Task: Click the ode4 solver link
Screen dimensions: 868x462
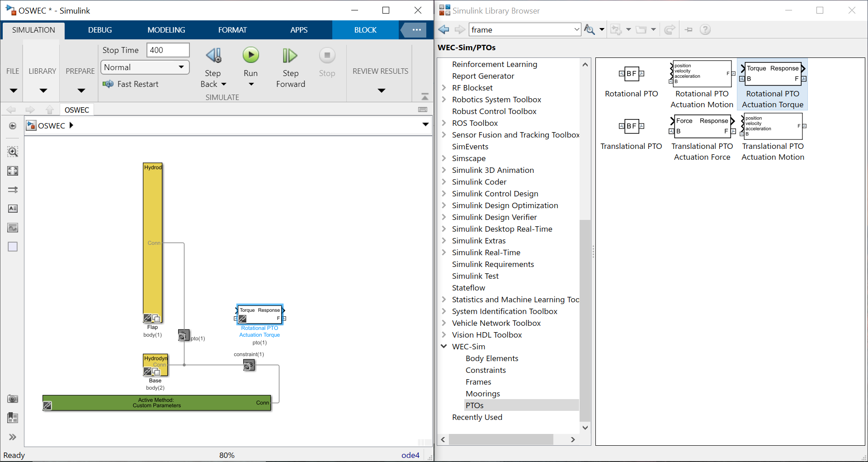Action: [410, 455]
